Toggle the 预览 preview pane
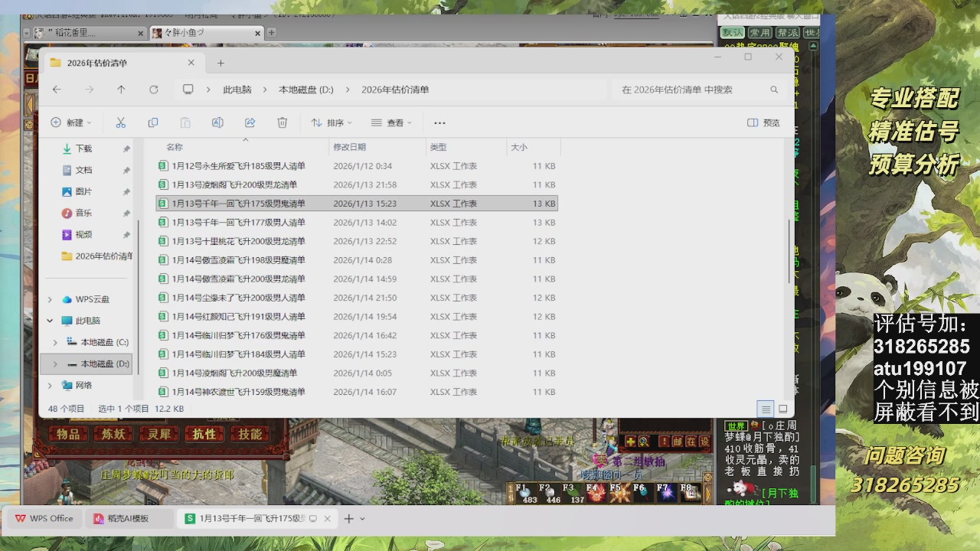Image resolution: width=980 pixels, height=551 pixels. pos(763,122)
